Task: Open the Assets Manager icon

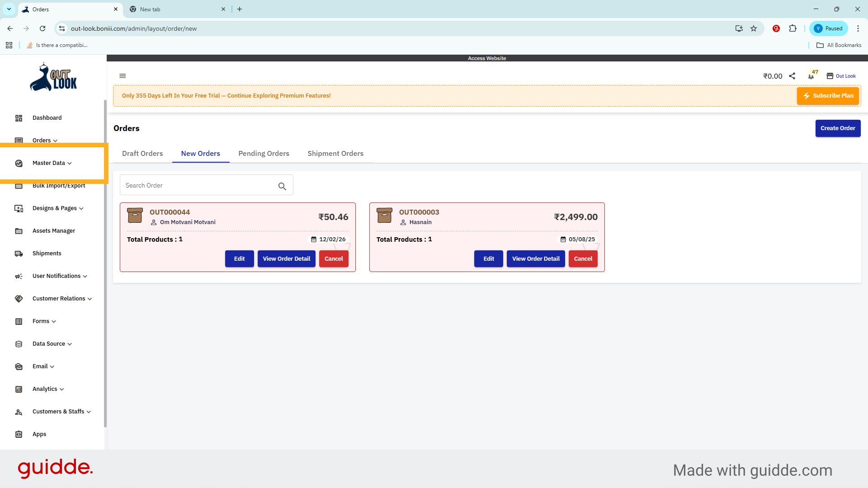Action: pos(19,231)
